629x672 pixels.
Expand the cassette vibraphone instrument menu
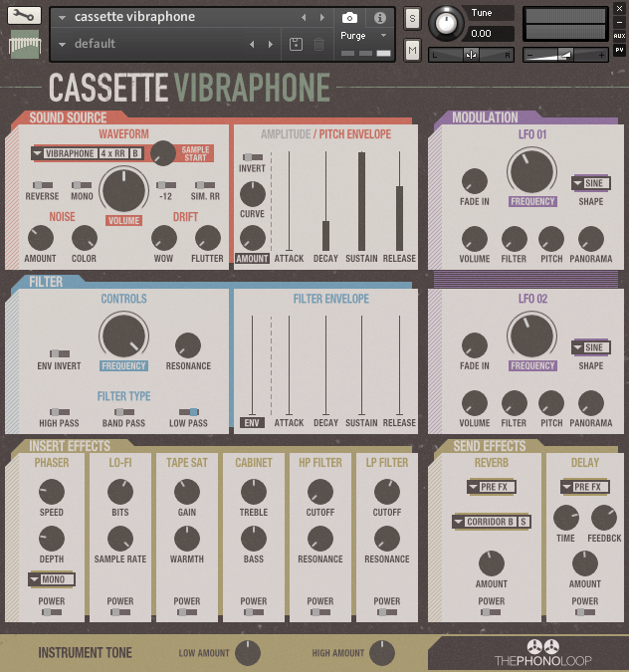(x=62, y=18)
